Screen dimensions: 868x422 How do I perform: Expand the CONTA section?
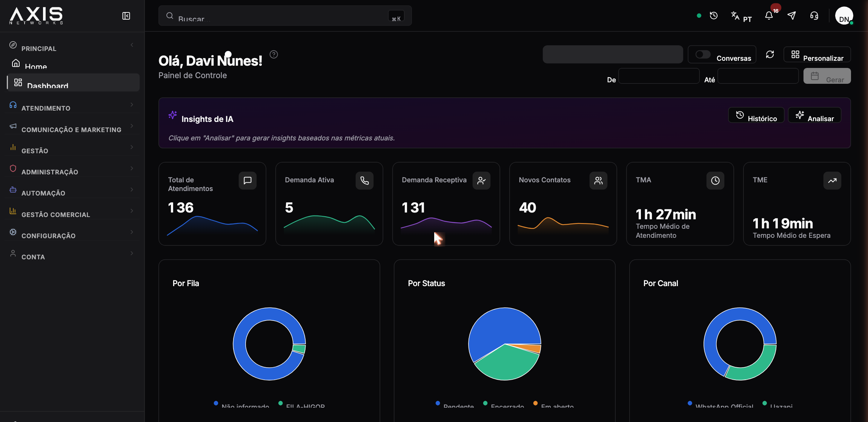pyautogui.click(x=73, y=253)
